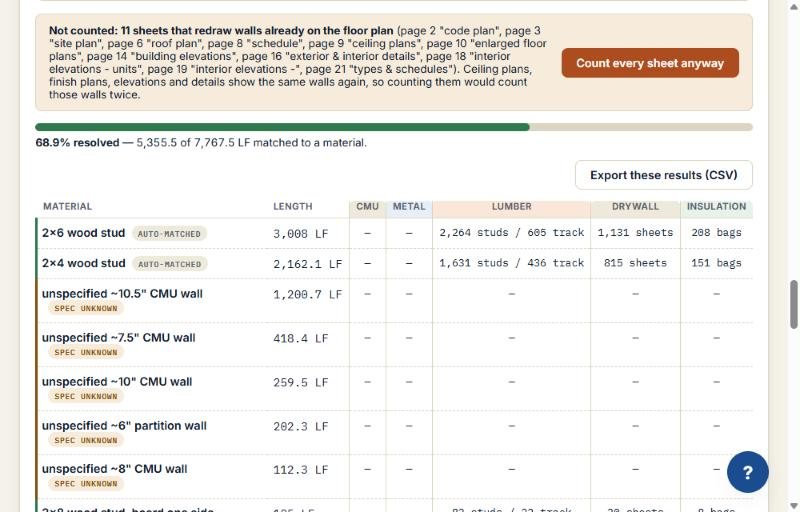Image resolution: width=800 pixels, height=512 pixels.
Task: Click the 3,008 LF length value
Action: tap(301, 234)
